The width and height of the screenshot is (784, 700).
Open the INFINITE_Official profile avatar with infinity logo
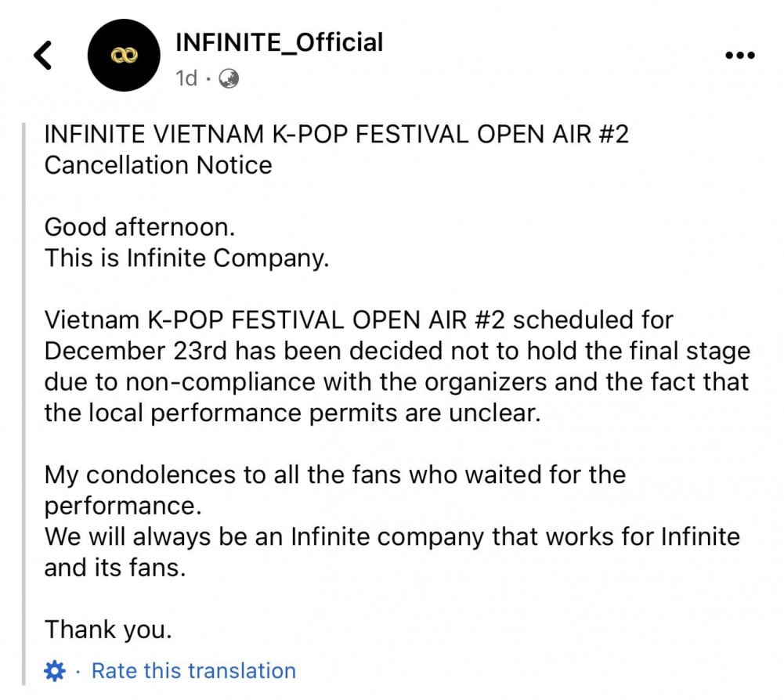[x=124, y=55]
